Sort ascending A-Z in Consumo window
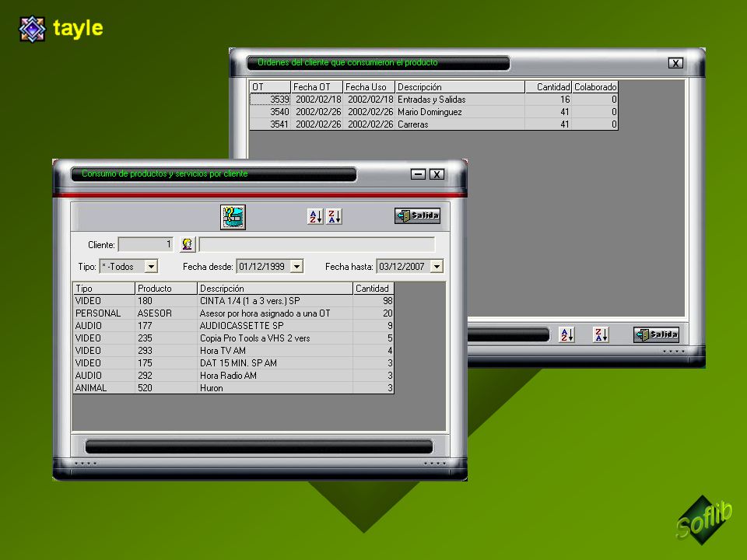 [315, 217]
